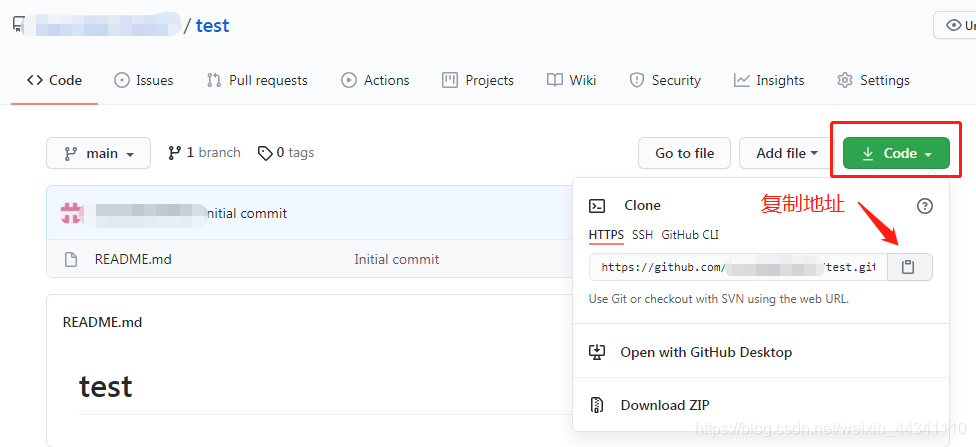
Task: Open clone help question mark icon
Action: (925, 206)
